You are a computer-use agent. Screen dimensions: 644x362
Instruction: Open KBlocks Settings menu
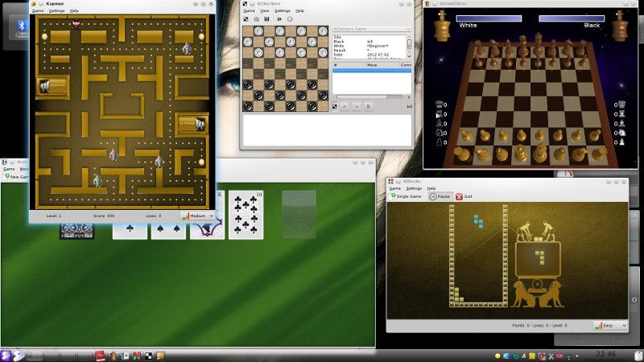tap(414, 188)
